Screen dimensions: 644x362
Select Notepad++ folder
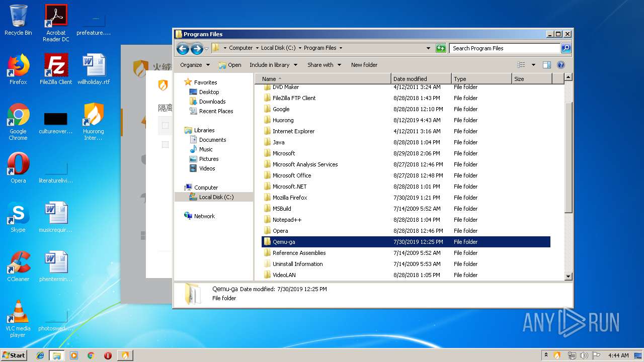click(x=406, y=220)
